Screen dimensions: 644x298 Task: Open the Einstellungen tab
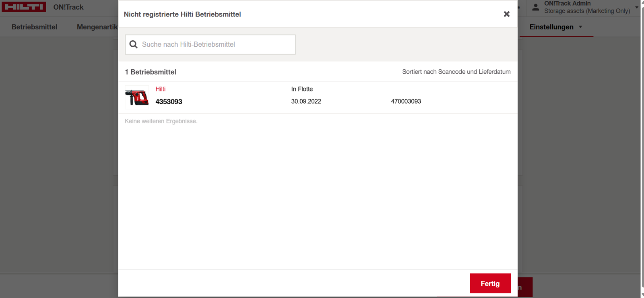click(551, 27)
